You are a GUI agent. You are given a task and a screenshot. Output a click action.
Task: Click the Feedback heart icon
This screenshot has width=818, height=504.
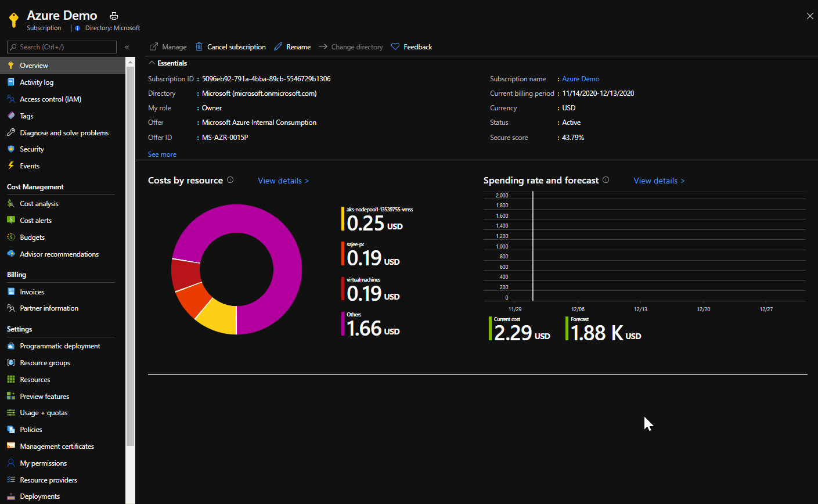coord(395,46)
